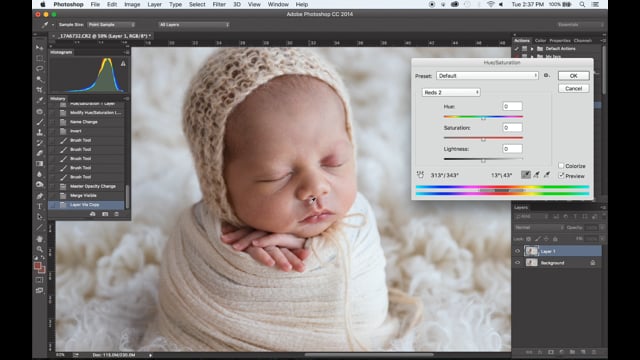Click OK in Hue/Saturation dialog
Image resolution: width=640 pixels, height=360 pixels.
(x=573, y=76)
